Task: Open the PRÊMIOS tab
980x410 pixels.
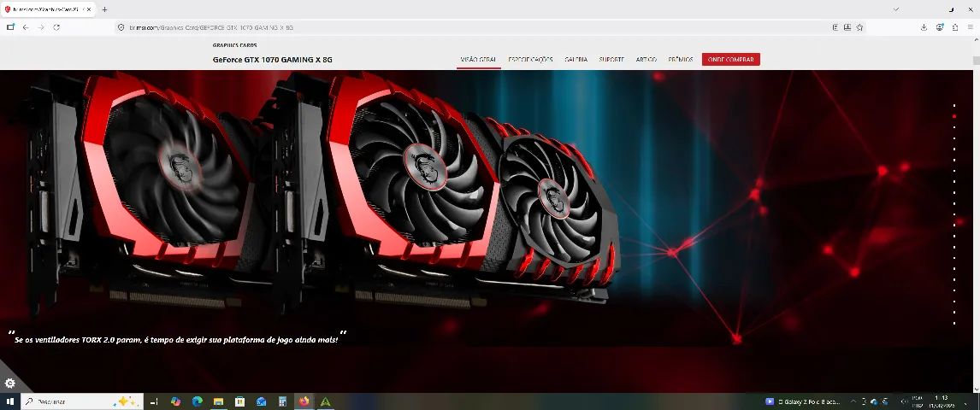Action: tap(681, 60)
